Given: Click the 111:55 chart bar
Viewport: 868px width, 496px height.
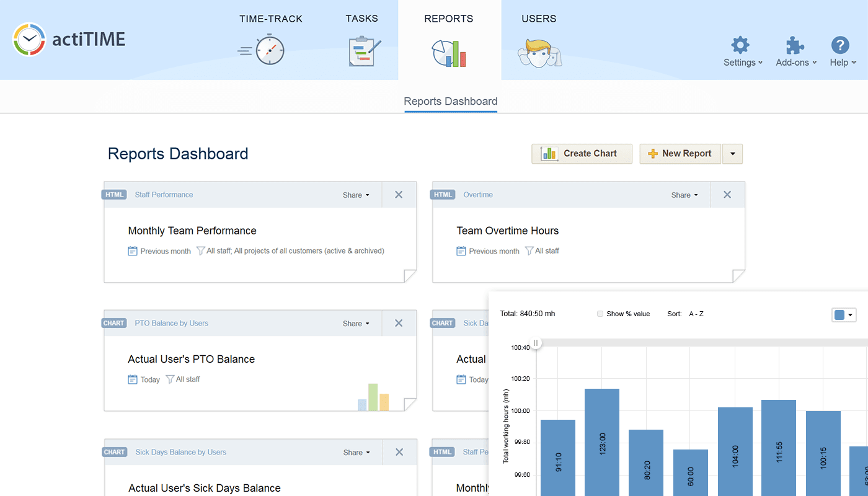Looking at the screenshot, I should point(779,448).
